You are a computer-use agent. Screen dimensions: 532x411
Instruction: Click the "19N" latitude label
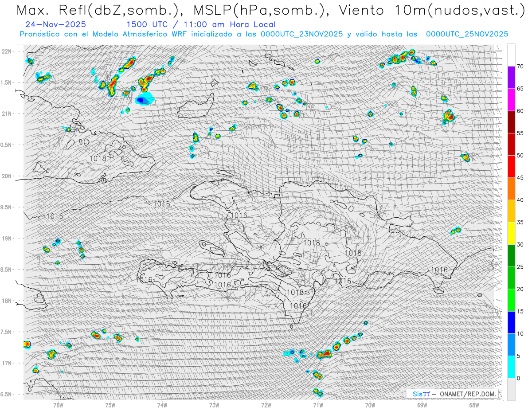coord(7,239)
